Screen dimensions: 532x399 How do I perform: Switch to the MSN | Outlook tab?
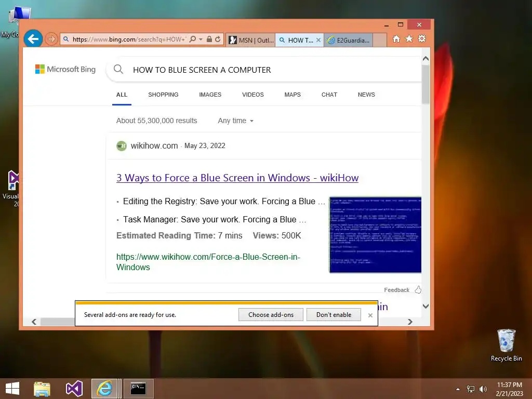[251, 40]
